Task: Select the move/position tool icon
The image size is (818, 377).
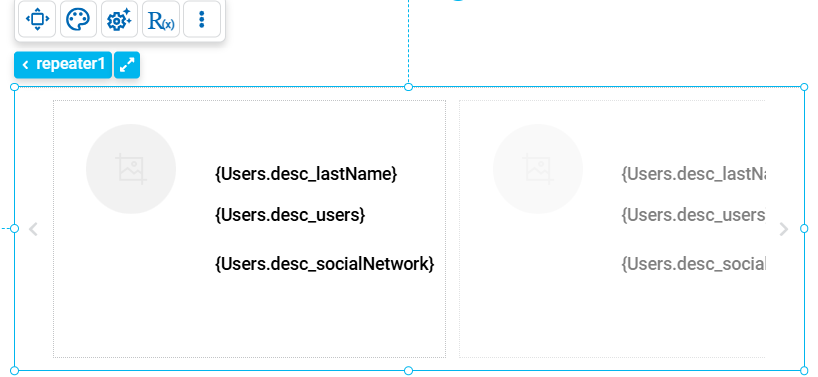Action: coord(37,19)
